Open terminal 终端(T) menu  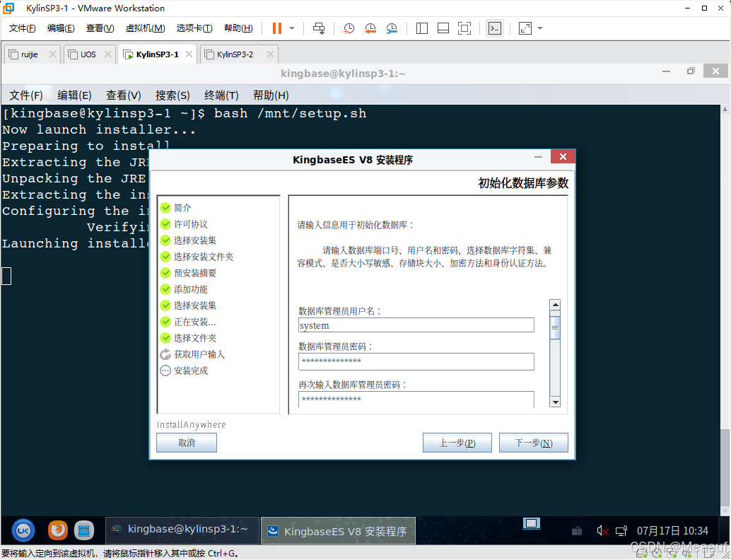[221, 95]
